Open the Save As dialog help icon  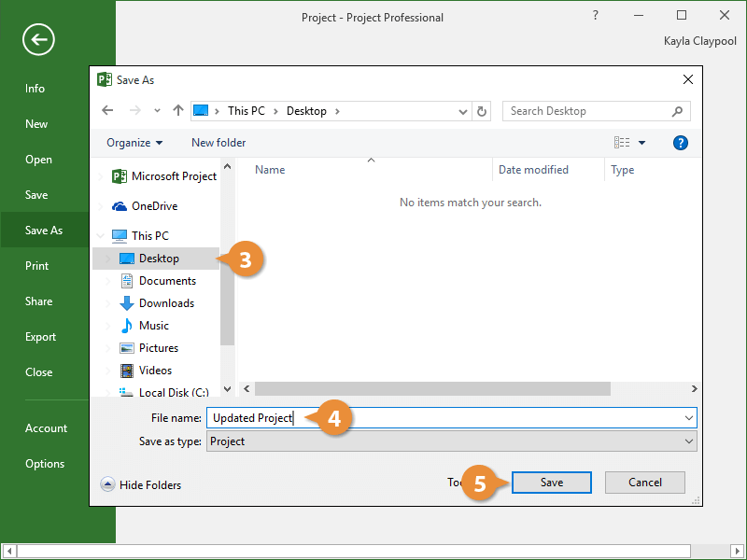(681, 143)
